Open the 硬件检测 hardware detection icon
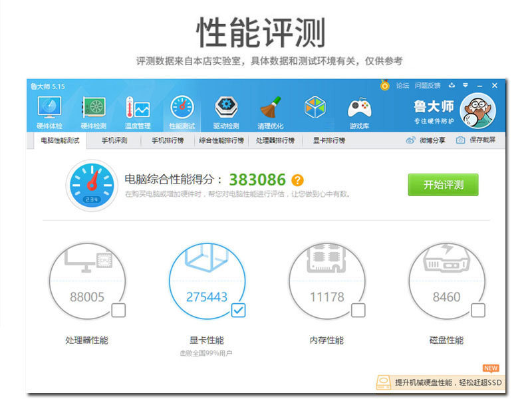Image resolution: width=532 pixels, height=399 pixels. (94, 113)
